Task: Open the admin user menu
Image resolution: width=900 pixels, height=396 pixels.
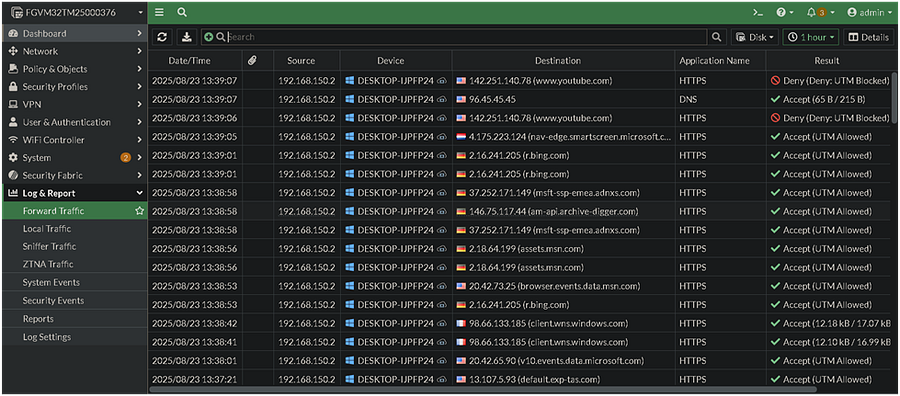Action: 869,12
